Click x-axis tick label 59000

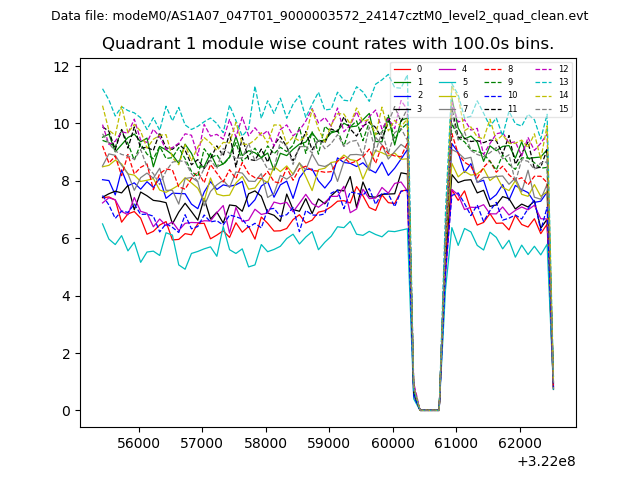click(329, 442)
